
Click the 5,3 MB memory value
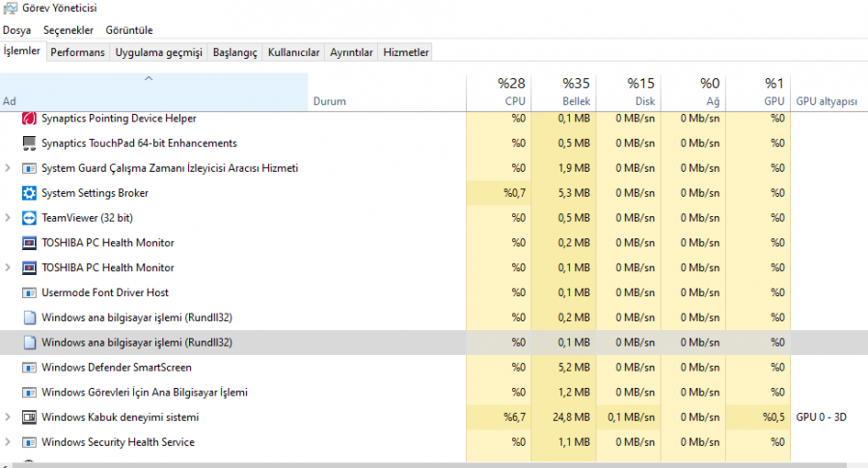pos(574,193)
